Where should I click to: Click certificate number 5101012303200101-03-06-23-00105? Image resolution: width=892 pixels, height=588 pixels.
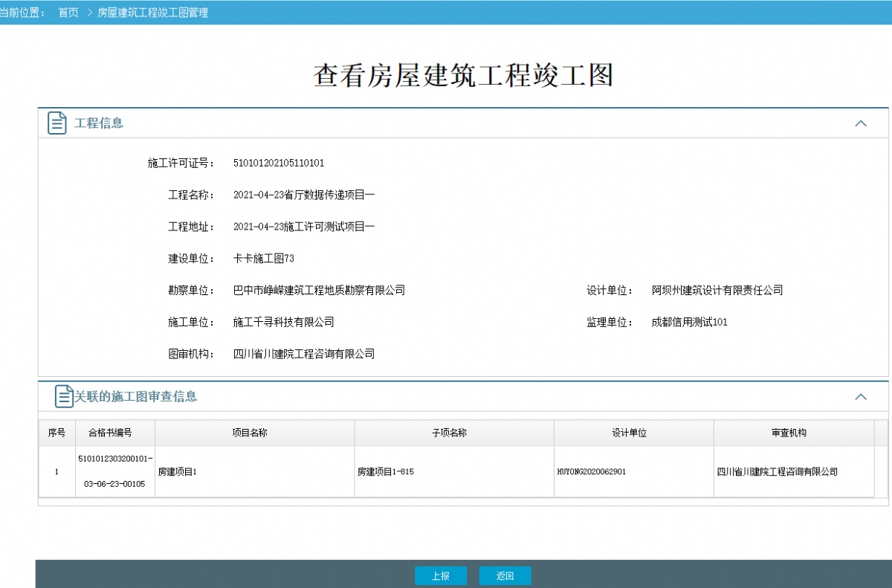click(115, 471)
